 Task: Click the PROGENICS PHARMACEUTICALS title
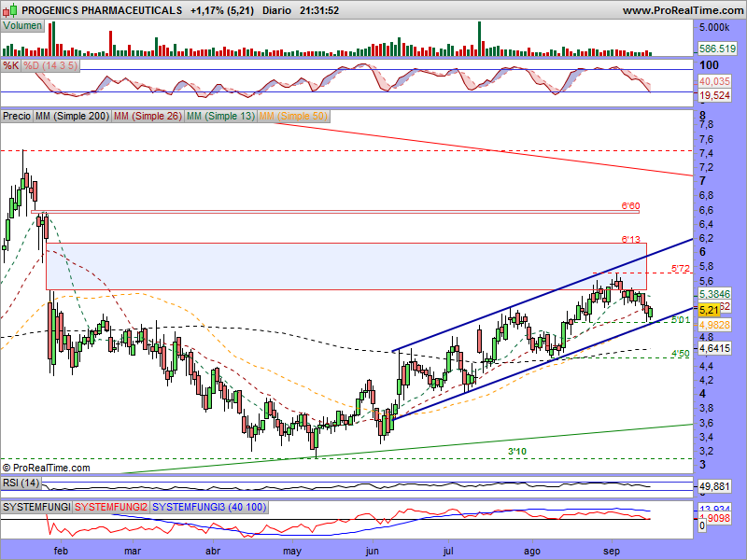point(102,10)
